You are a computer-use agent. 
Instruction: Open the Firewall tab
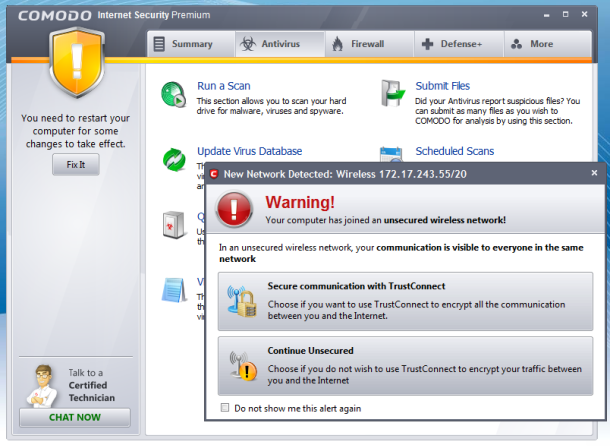(x=369, y=44)
